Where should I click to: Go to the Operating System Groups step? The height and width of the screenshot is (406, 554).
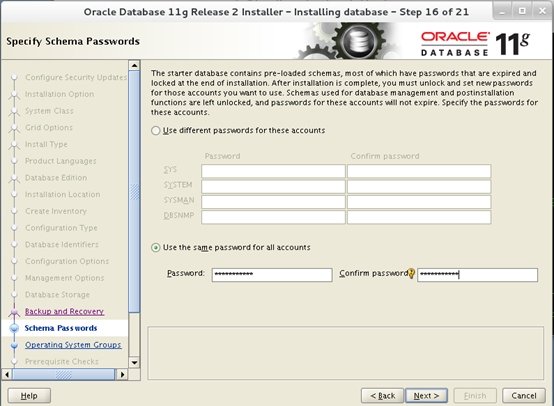(x=73, y=345)
